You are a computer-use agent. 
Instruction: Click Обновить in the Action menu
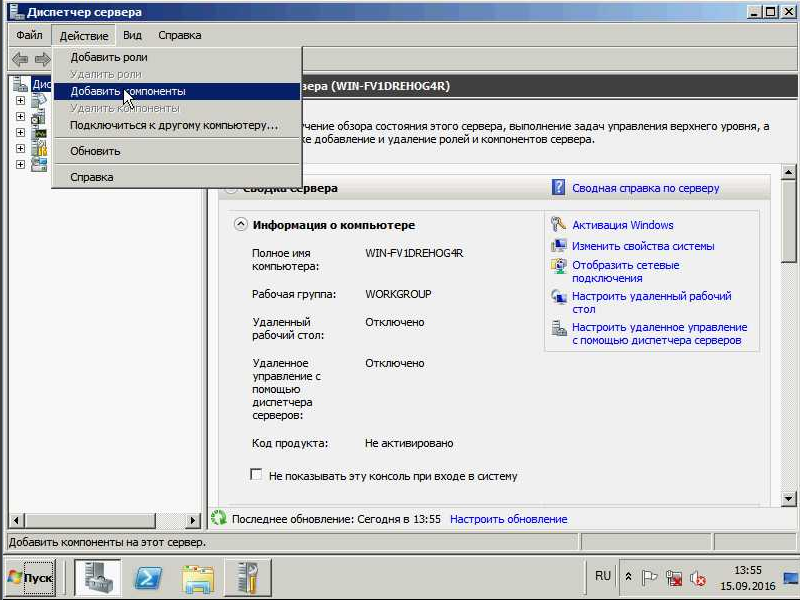click(177, 151)
